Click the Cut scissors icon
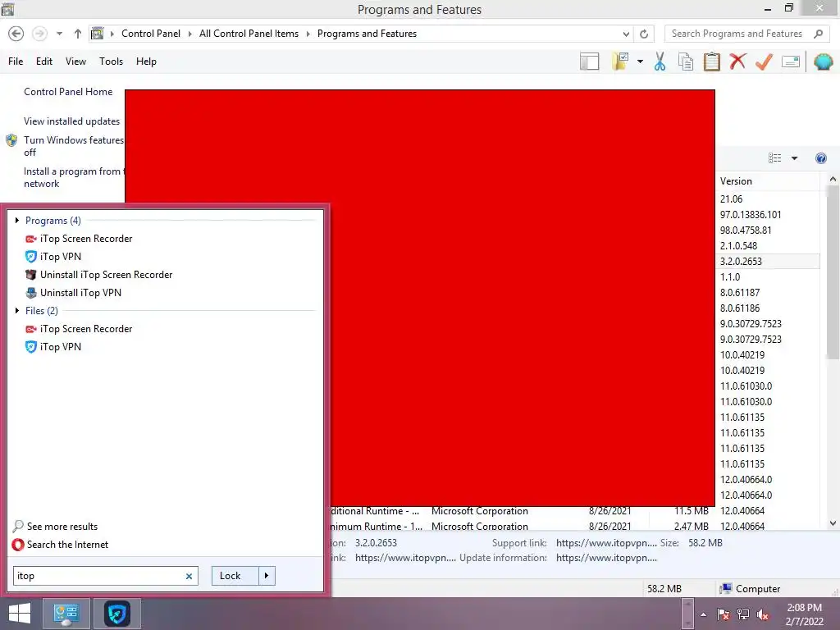 pyautogui.click(x=660, y=62)
